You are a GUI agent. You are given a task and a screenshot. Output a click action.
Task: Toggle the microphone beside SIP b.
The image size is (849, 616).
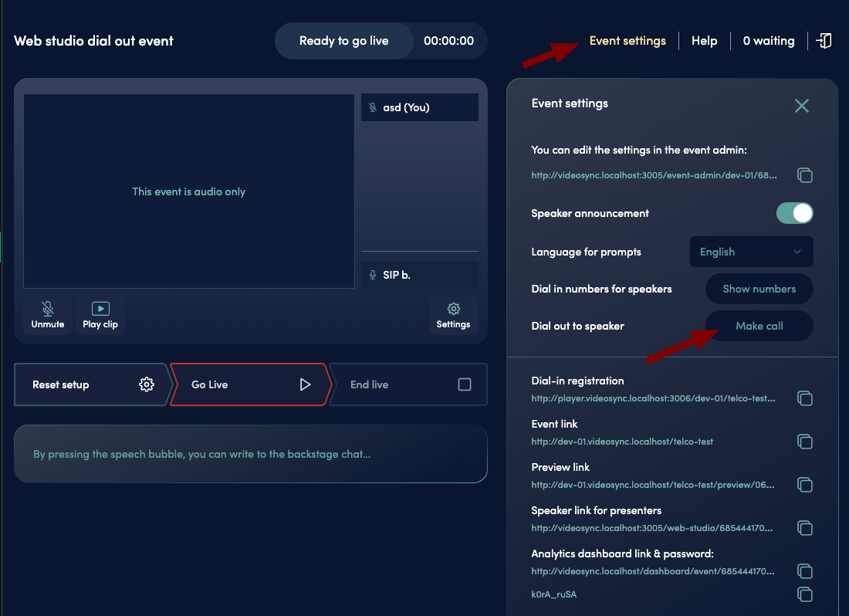pyautogui.click(x=372, y=275)
